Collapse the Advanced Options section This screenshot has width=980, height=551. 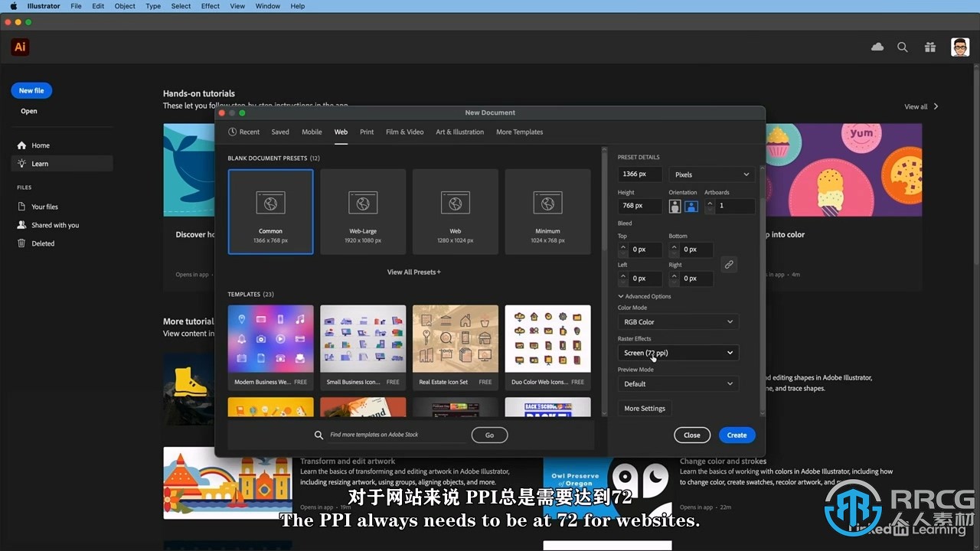[645, 296]
